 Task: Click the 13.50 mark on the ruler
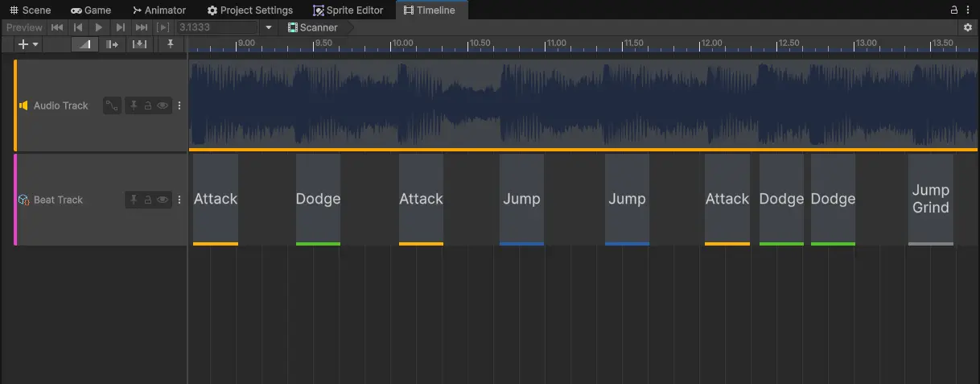[942, 43]
